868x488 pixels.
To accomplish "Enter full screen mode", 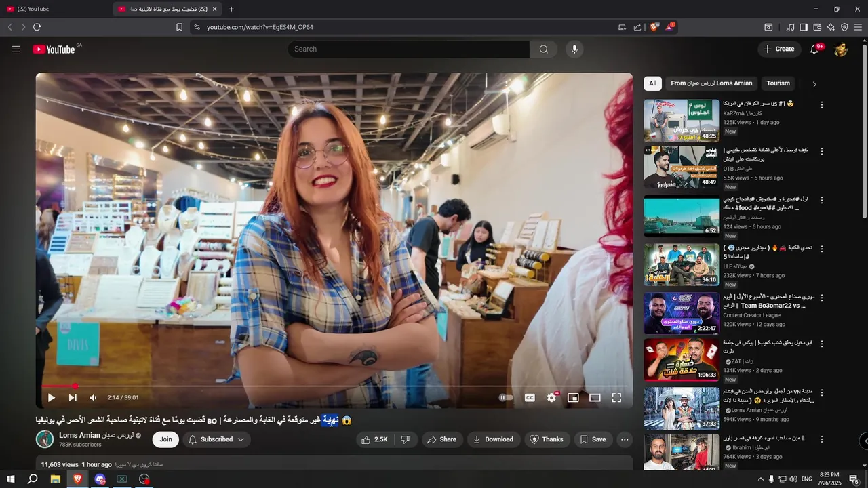I will (616, 398).
